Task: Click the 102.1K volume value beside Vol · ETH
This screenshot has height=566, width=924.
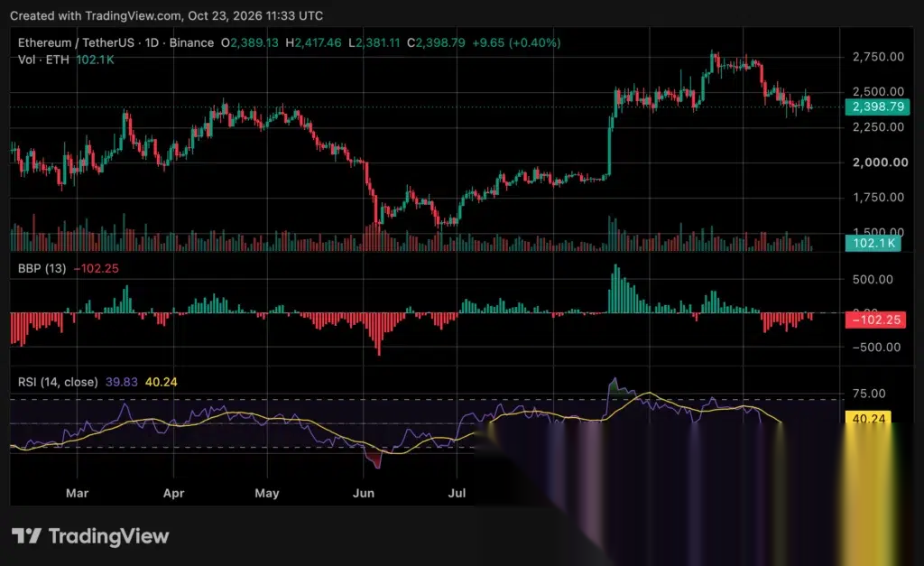Action: (x=95, y=60)
